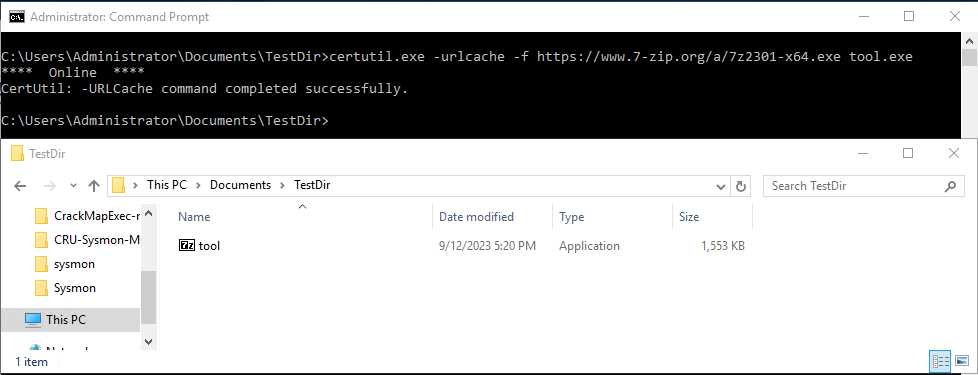
Task: Refresh the TestDir folder view
Action: pyautogui.click(x=741, y=185)
